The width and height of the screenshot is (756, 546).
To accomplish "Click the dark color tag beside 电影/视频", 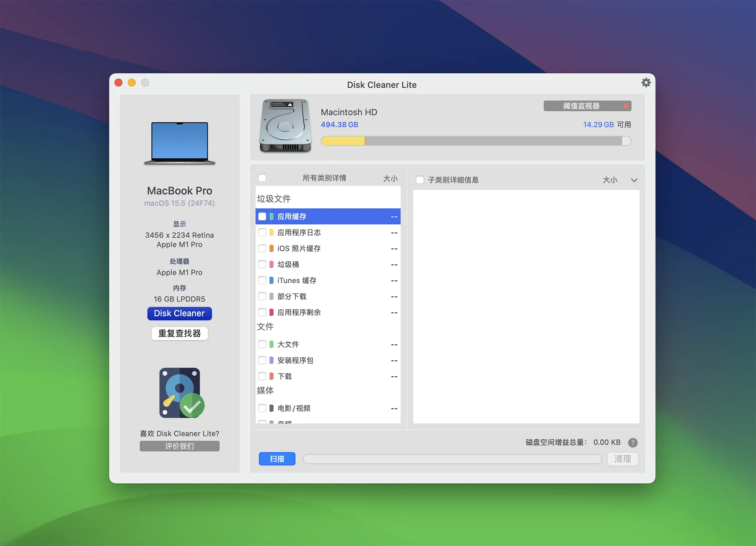I will coord(271,408).
